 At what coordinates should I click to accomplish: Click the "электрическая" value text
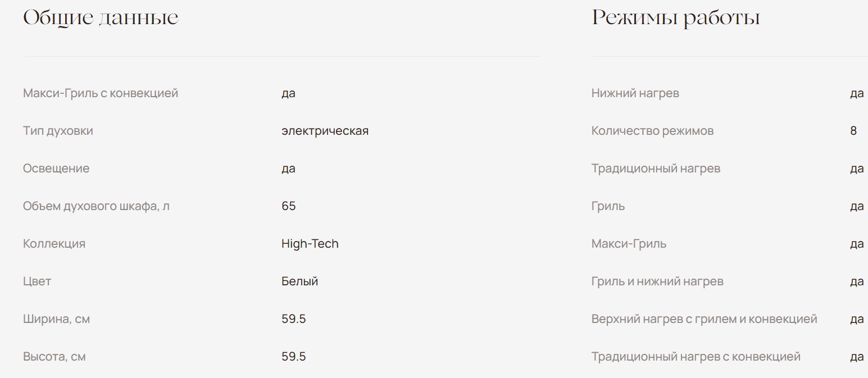pyautogui.click(x=325, y=131)
